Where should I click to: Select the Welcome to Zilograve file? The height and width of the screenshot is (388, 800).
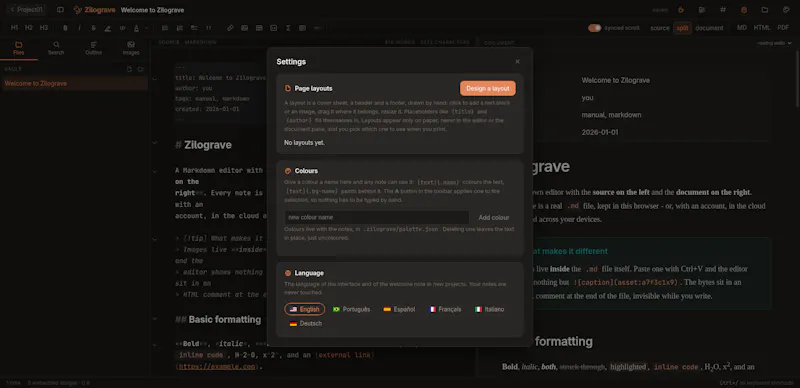click(x=74, y=83)
